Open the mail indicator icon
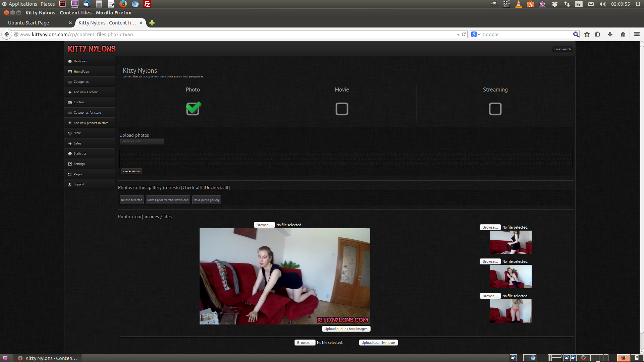Image resolution: width=644 pixels, height=362 pixels. click(591, 4)
